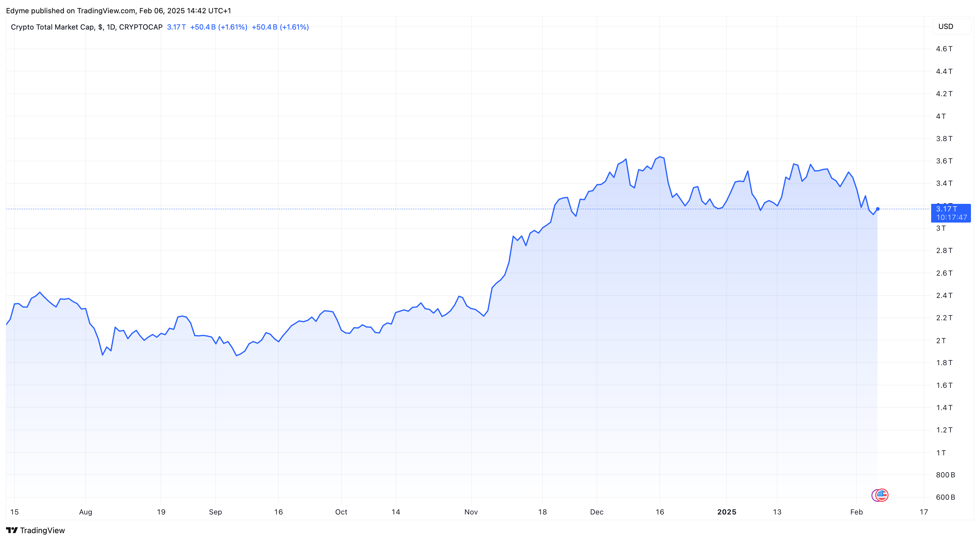Click the 3.6 T price axis label
980x541 pixels.
944,161
